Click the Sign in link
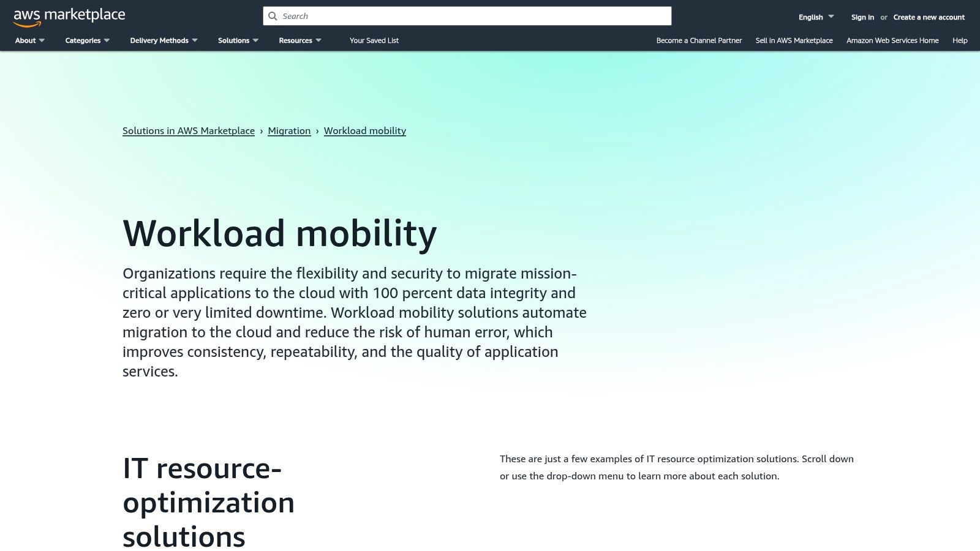The image size is (980, 551). pos(862,17)
